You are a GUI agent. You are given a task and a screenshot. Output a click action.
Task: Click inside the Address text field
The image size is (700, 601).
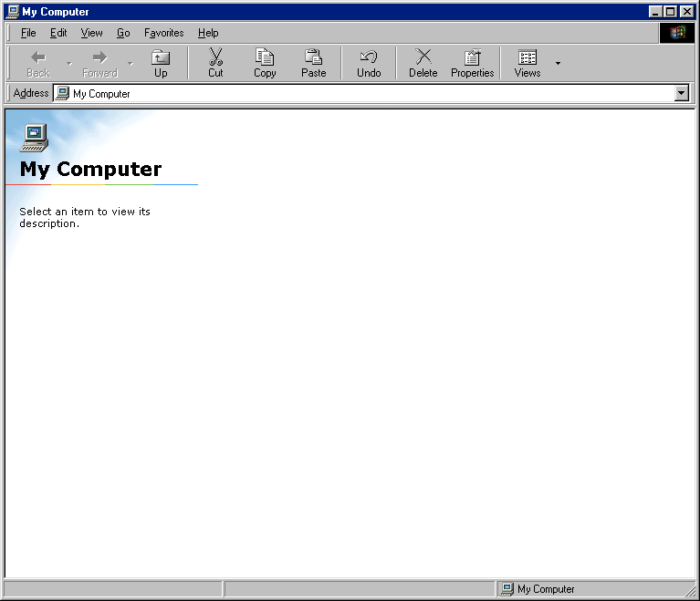pos(365,93)
